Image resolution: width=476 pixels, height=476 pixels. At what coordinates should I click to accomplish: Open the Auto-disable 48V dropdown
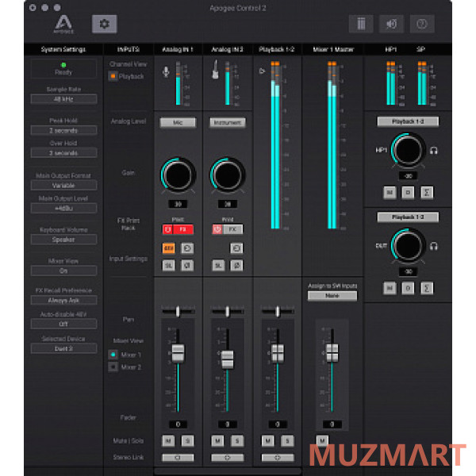pyautogui.click(x=63, y=324)
